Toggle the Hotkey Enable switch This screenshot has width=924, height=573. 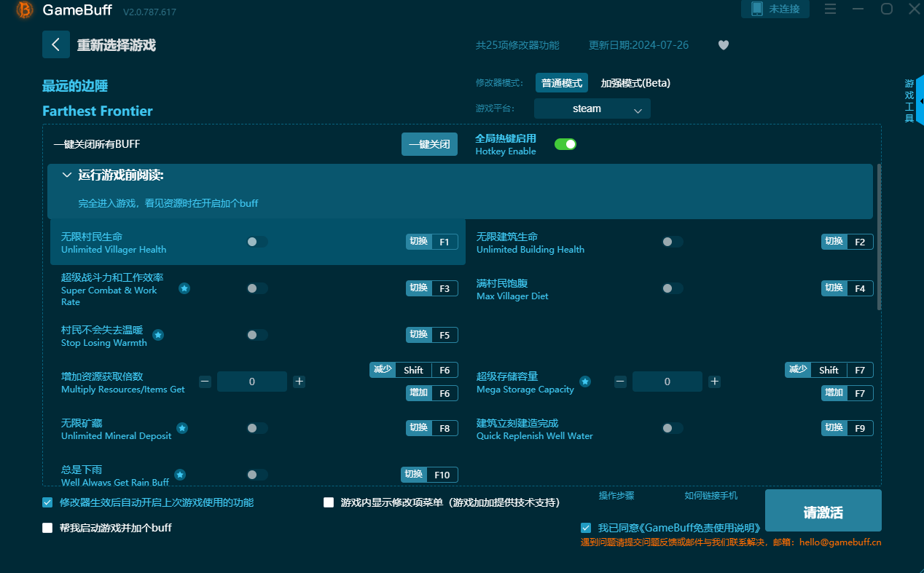tap(565, 144)
